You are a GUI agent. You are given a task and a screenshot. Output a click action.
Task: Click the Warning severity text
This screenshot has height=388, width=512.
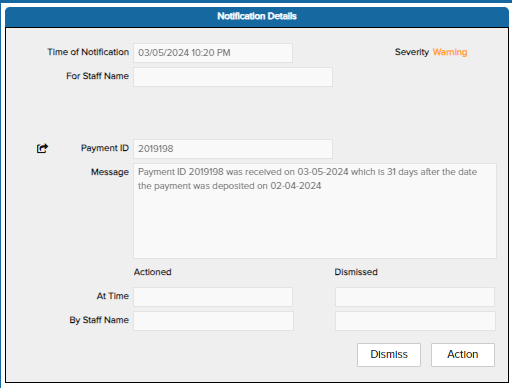point(450,52)
